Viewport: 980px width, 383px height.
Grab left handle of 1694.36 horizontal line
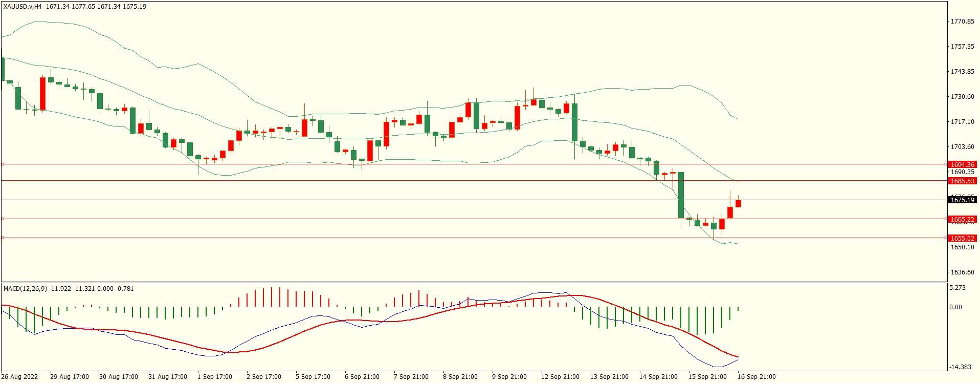(3, 164)
